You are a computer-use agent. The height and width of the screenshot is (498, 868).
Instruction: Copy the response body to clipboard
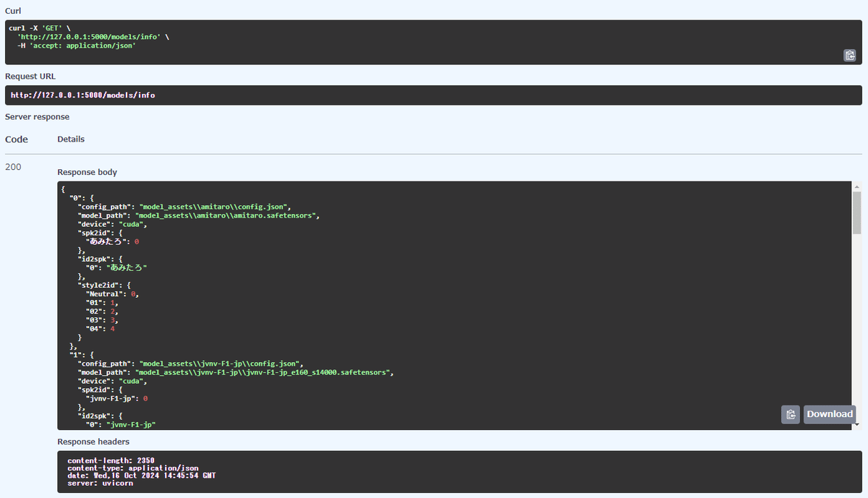pos(791,414)
